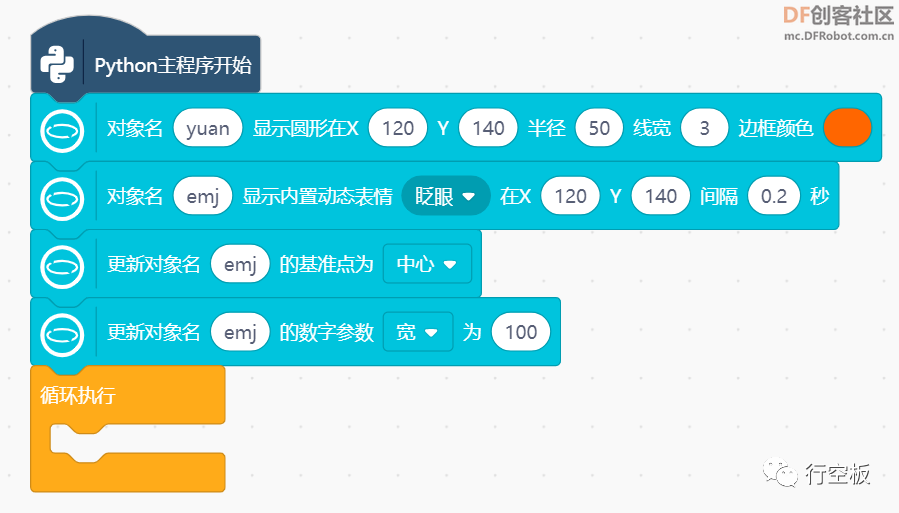Click the icon on the yuan circle block

coord(62,131)
